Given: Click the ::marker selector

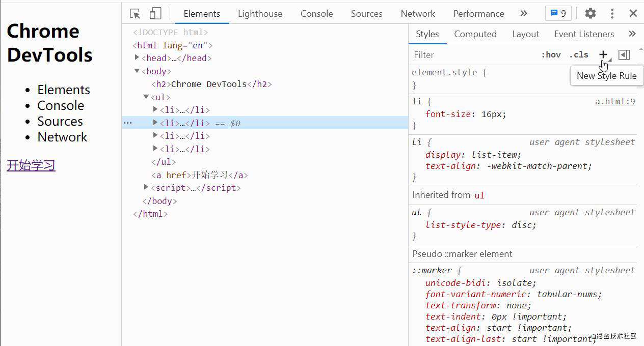Looking at the screenshot, I should pos(432,270).
